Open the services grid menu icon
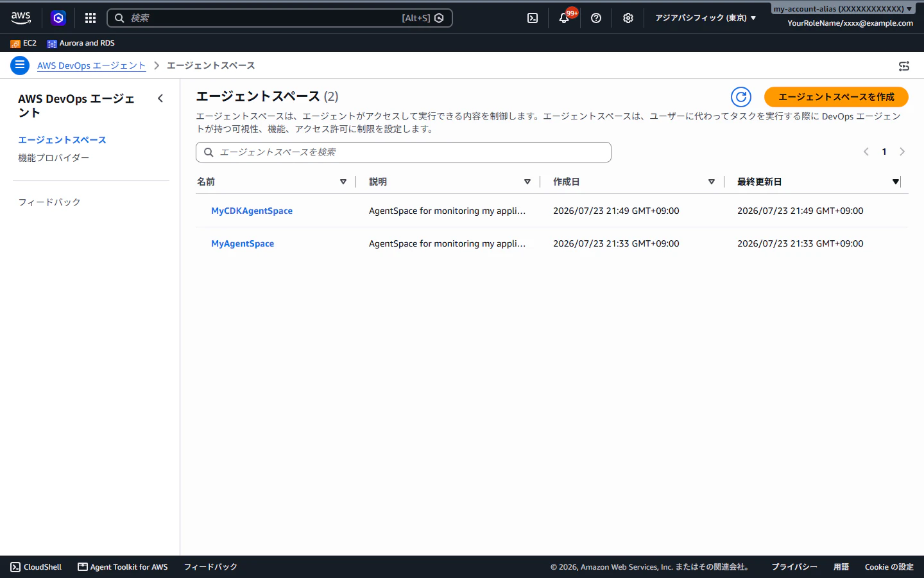Screen dimensions: 924x578 tap(90, 18)
